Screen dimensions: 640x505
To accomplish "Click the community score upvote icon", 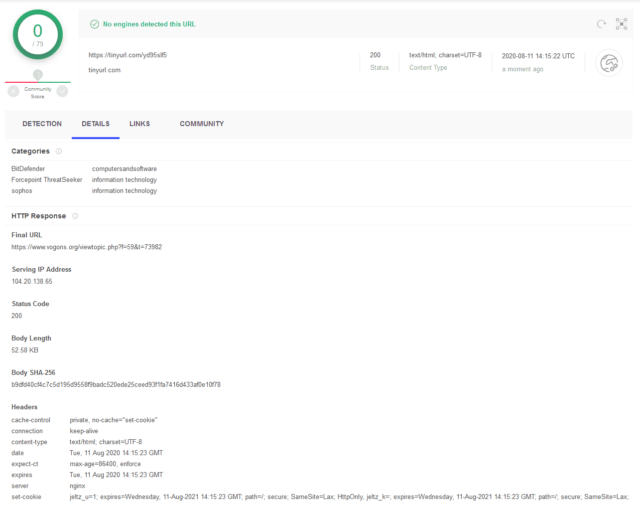I will 62,91.
